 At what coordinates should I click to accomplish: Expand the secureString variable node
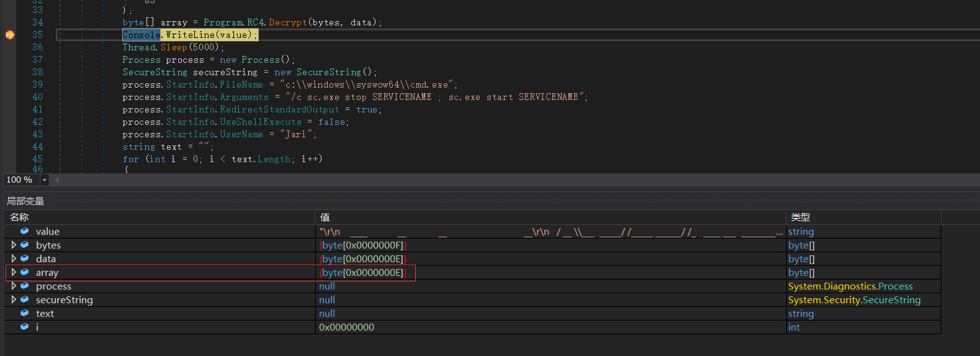(x=14, y=299)
